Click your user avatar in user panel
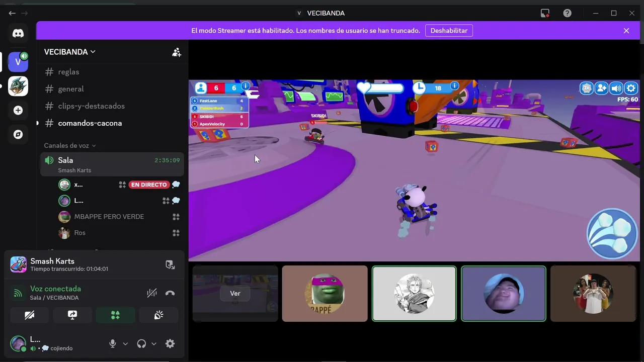The width and height of the screenshot is (644, 362). pos(18,343)
